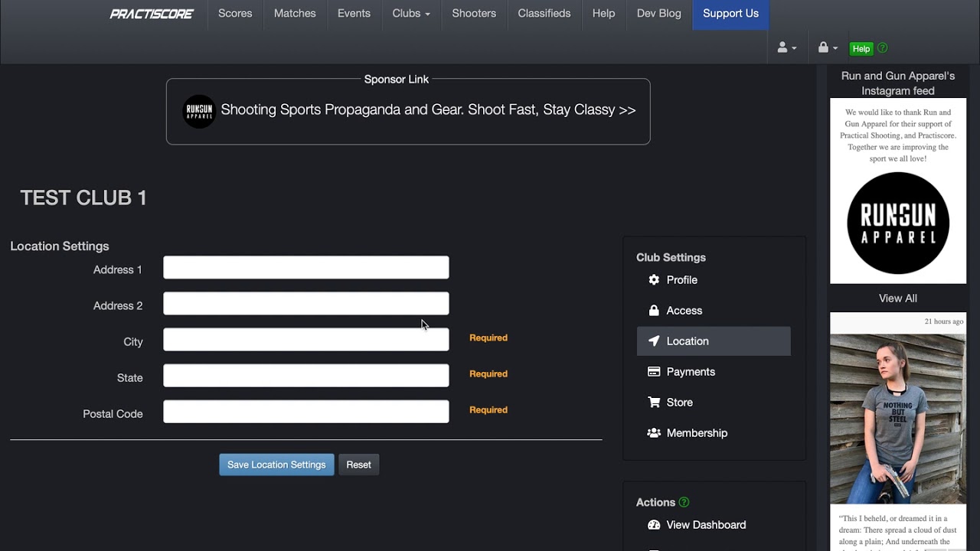Click the TEST CLUB 1 heading

[x=83, y=197]
